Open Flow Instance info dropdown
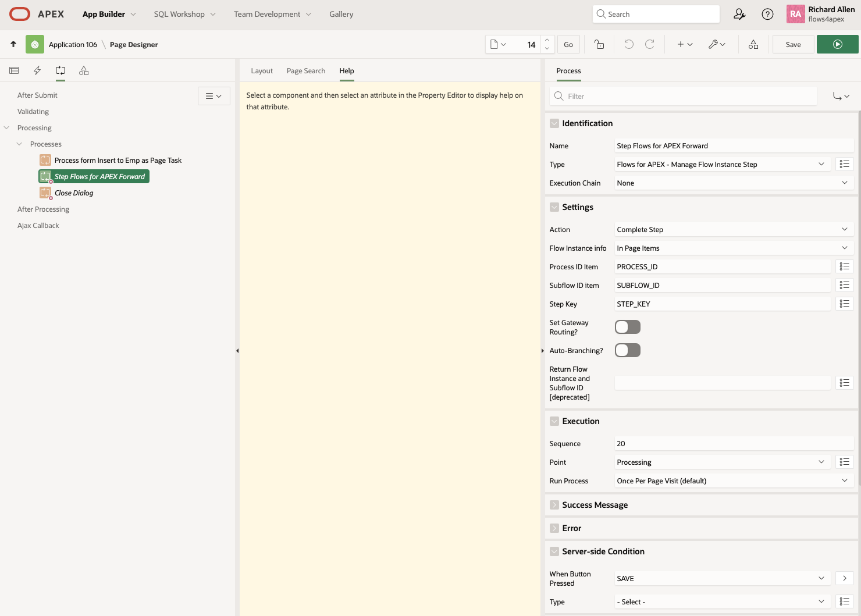861x616 pixels. click(x=734, y=248)
